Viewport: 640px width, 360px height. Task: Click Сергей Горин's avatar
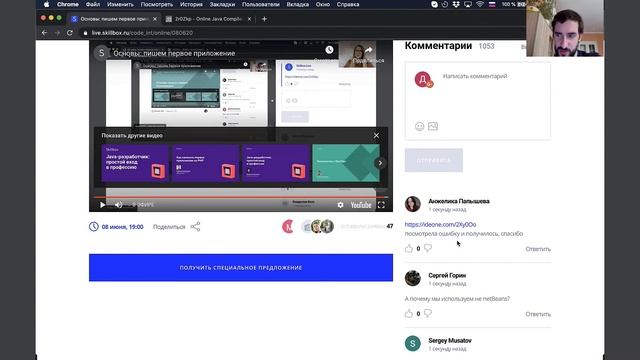pos(413,278)
